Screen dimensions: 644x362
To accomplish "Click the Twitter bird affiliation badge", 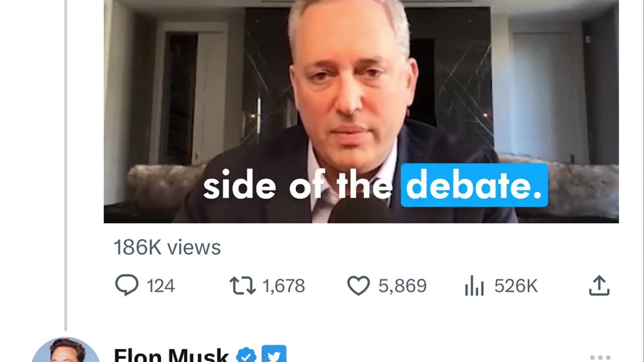I will click(x=274, y=354).
